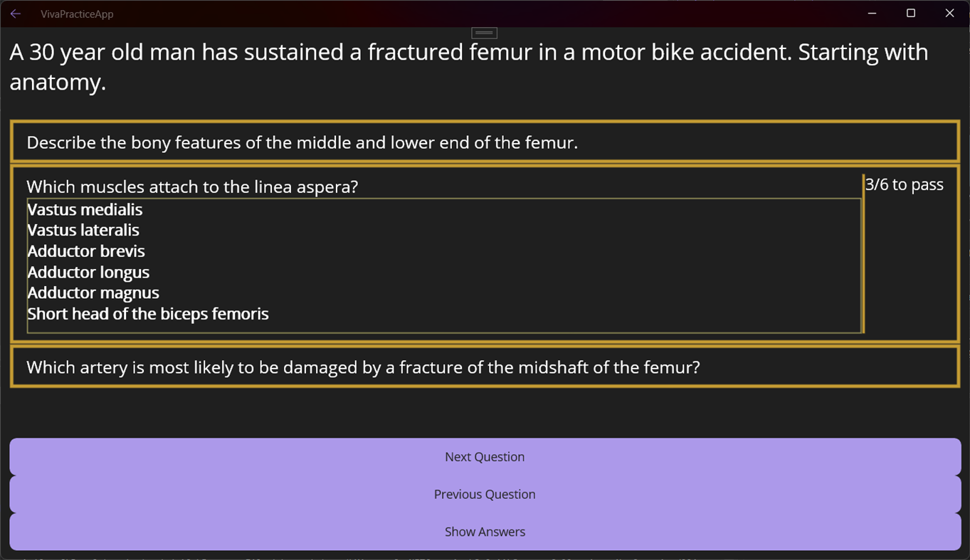
Task: Click the VivaPracticeApp title text
Action: [77, 14]
